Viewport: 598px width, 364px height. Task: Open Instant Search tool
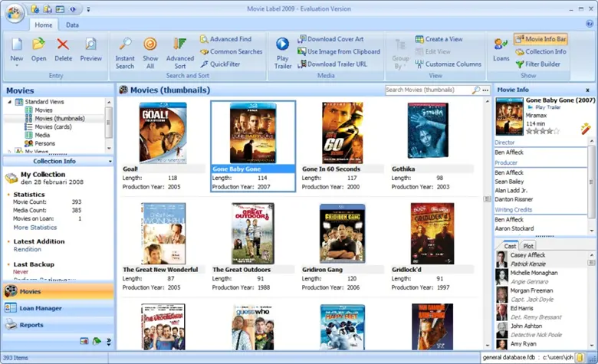(x=125, y=50)
